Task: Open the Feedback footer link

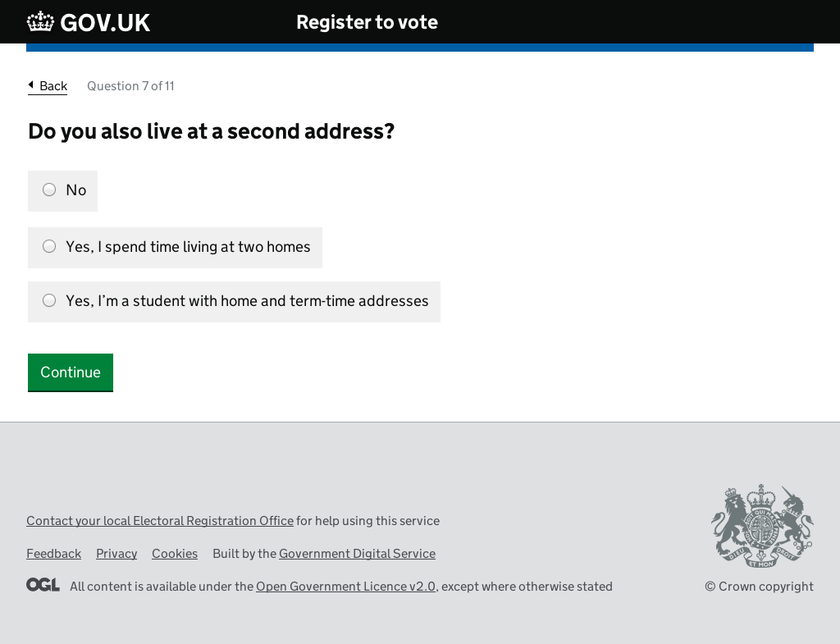Action: pos(53,554)
